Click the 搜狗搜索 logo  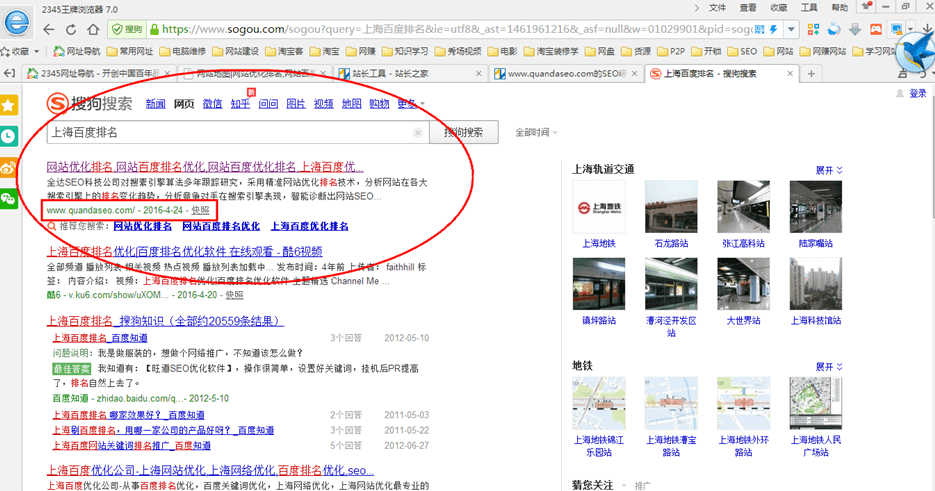coord(90,104)
